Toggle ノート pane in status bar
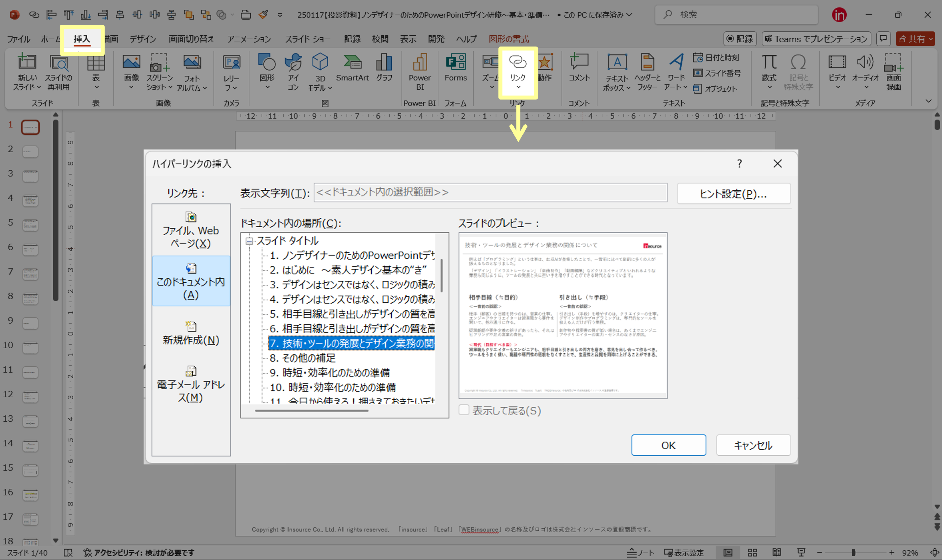Viewport: 942px width, 560px height. coord(640,553)
